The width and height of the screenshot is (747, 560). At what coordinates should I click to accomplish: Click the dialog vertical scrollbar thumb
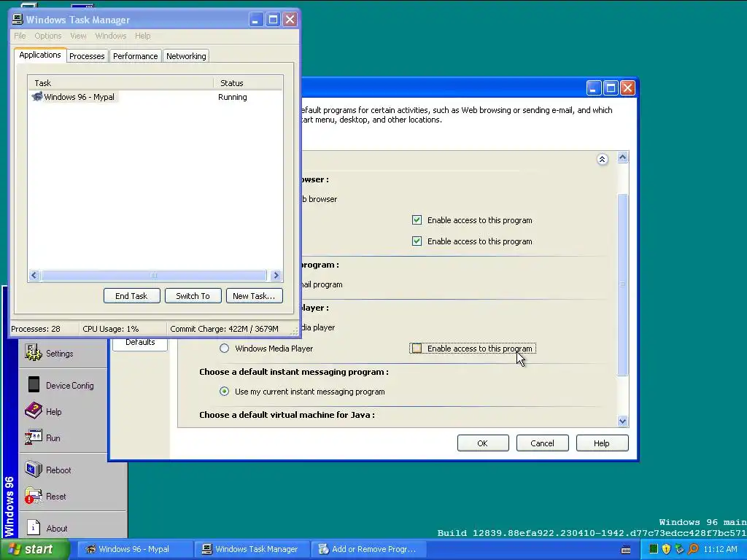pos(623,285)
